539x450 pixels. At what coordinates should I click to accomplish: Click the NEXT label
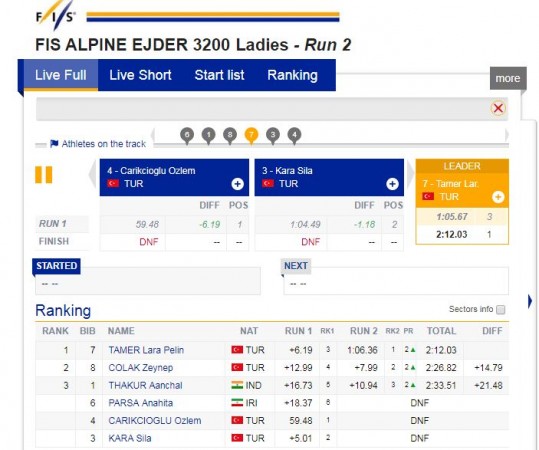(296, 266)
